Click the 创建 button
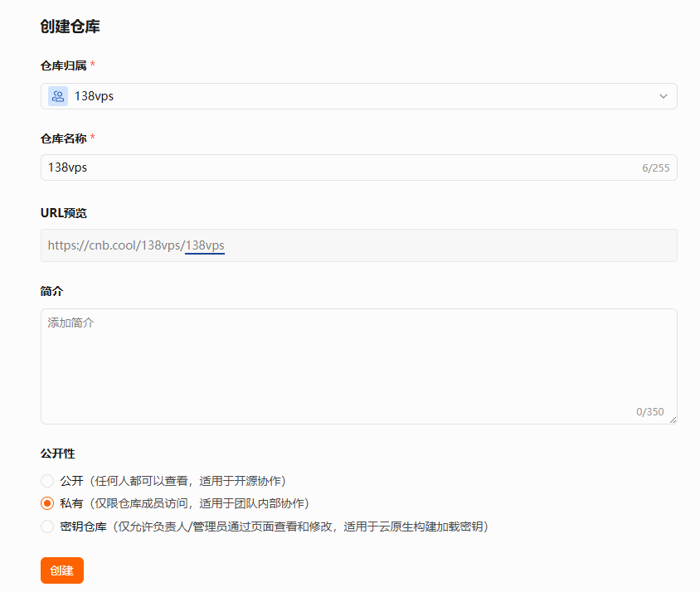Image resolution: width=700 pixels, height=592 pixels. (x=61, y=570)
